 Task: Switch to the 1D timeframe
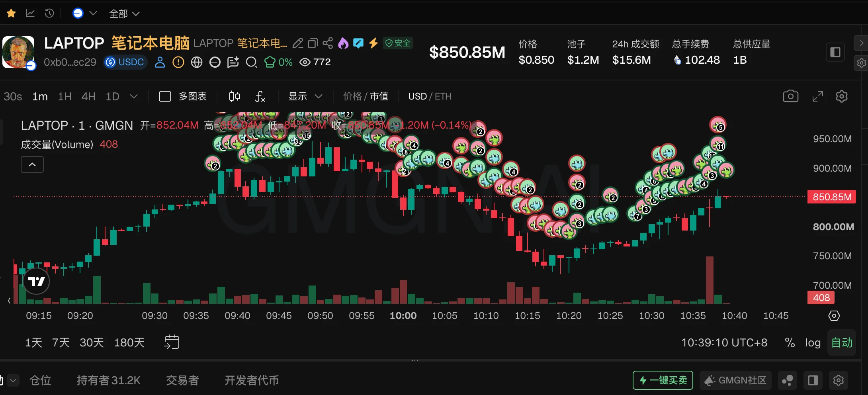[x=112, y=96]
